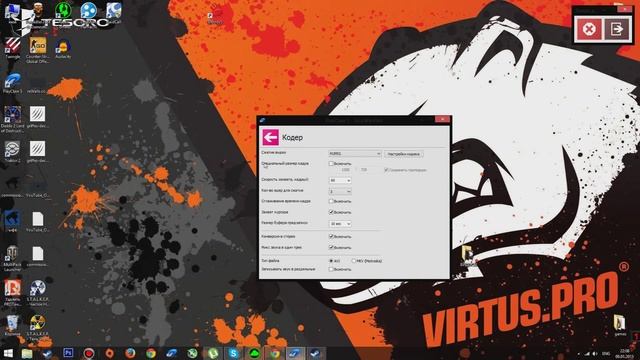
Task: Select the MKV file type radio button
Action: point(353,260)
